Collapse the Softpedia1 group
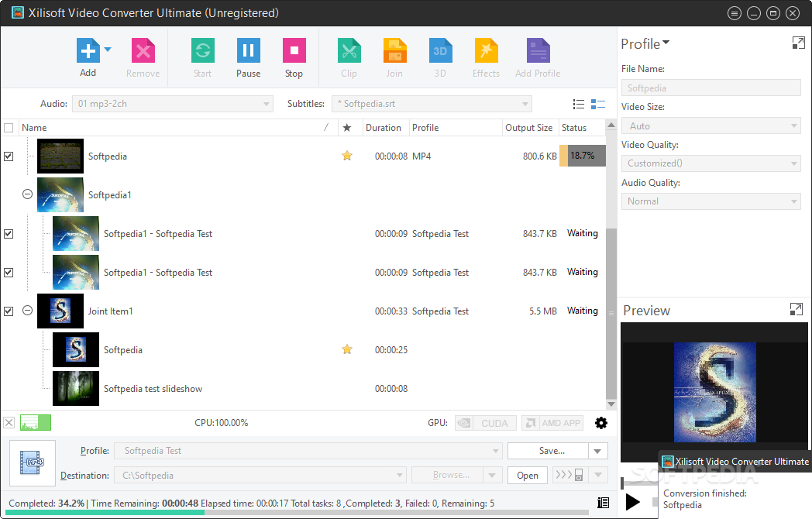This screenshot has width=812, height=519. tap(27, 194)
